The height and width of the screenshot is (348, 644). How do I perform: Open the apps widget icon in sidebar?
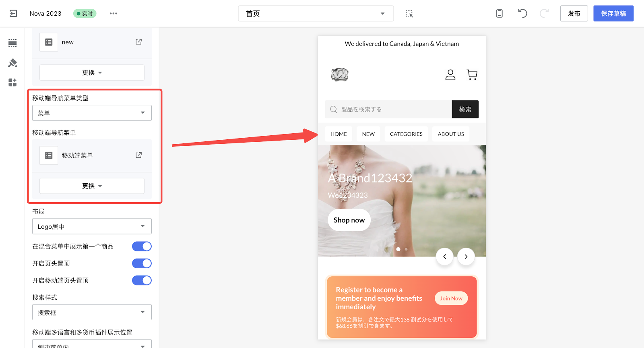[x=12, y=83]
